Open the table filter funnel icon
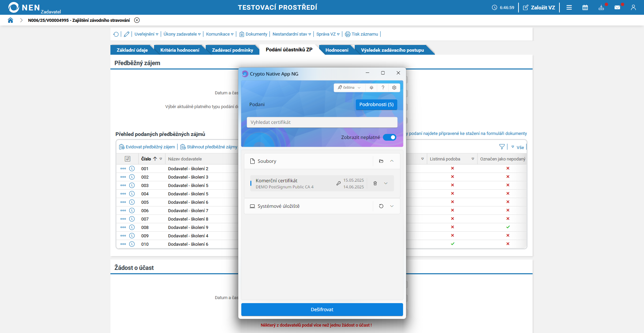This screenshot has width=644, height=333. pyautogui.click(x=502, y=147)
